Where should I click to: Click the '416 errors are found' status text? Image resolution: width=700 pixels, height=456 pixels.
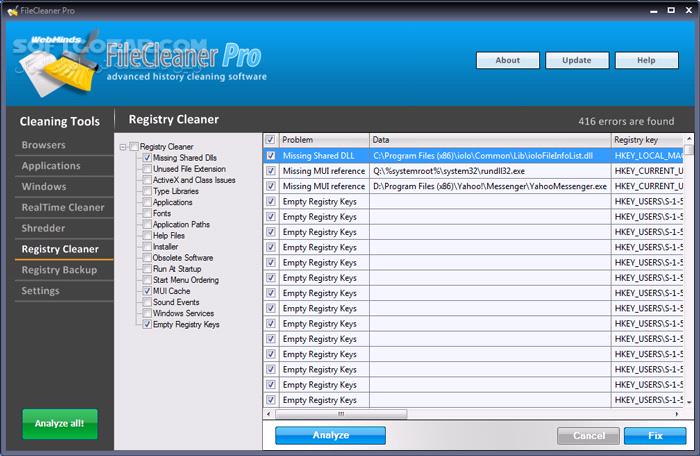(x=626, y=121)
